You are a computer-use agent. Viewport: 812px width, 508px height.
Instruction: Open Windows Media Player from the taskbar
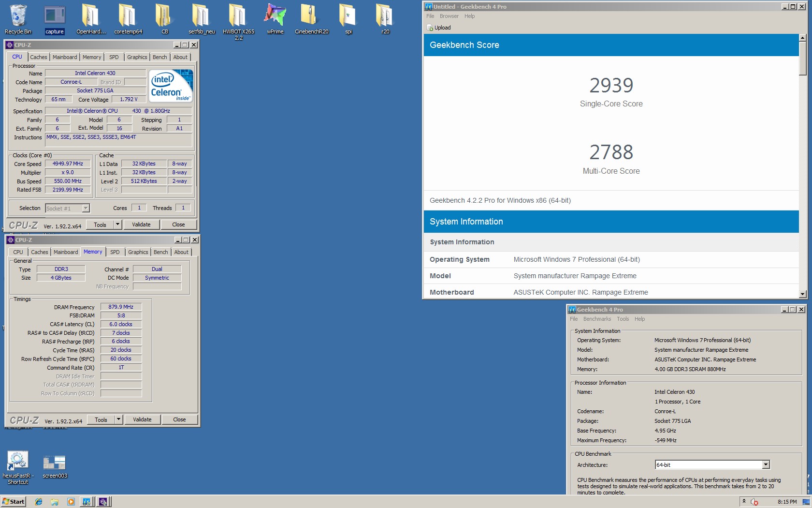[x=71, y=502]
